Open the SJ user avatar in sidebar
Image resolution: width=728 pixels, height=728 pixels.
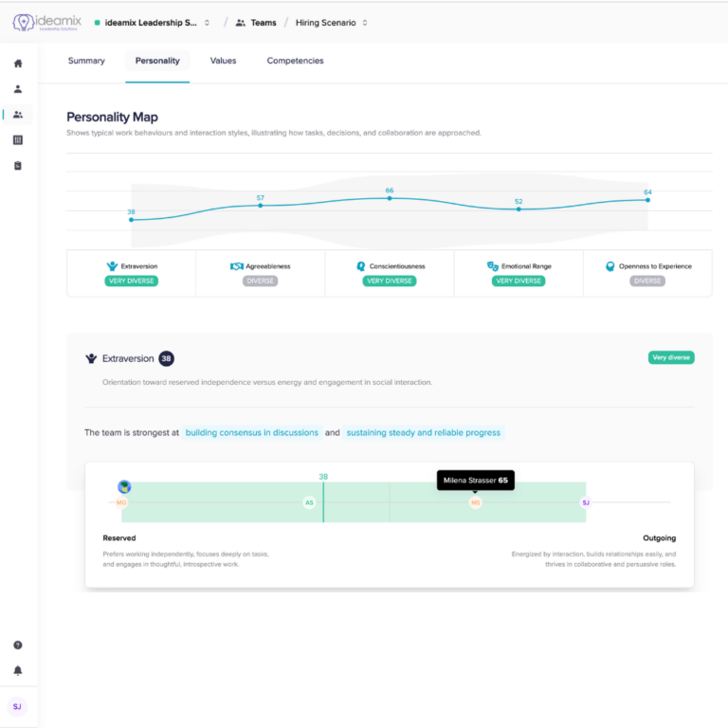17,706
